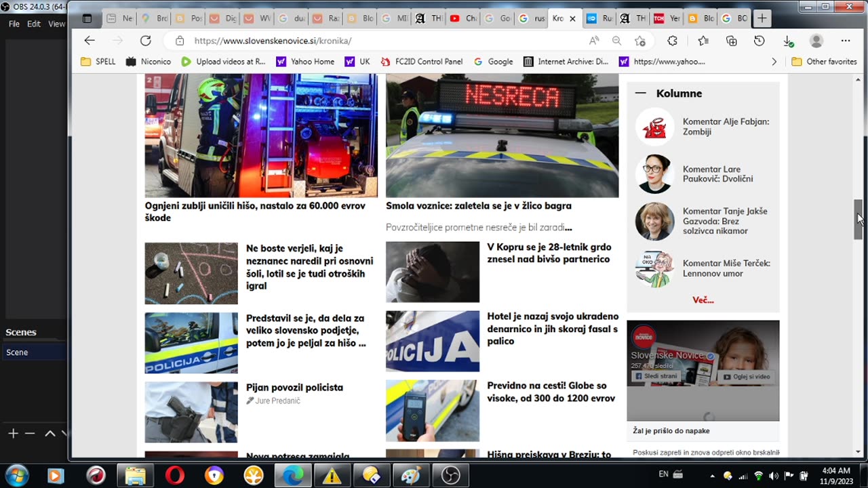Open 'Previdno na cesti! Globe' article

(x=551, y=392)
